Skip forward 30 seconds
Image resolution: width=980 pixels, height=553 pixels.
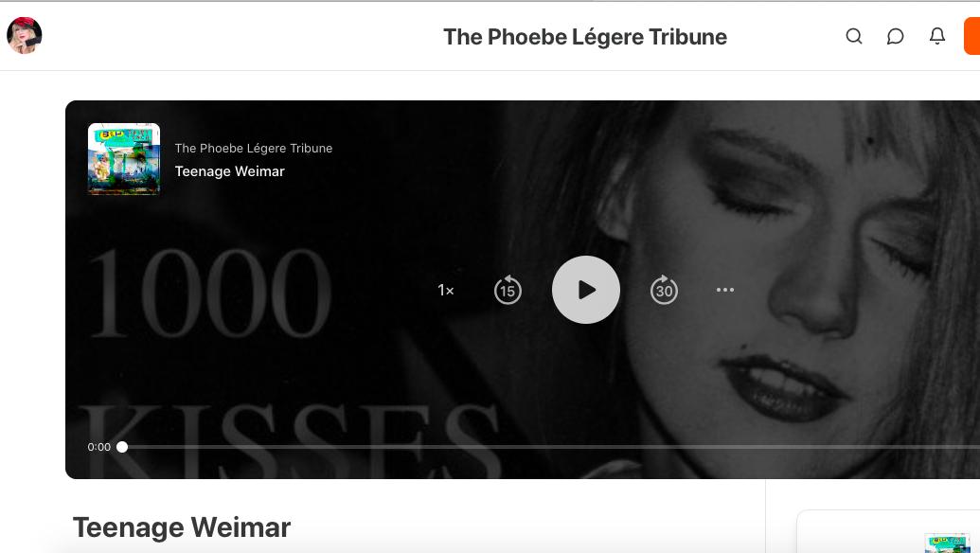click(x=664, y=290)
